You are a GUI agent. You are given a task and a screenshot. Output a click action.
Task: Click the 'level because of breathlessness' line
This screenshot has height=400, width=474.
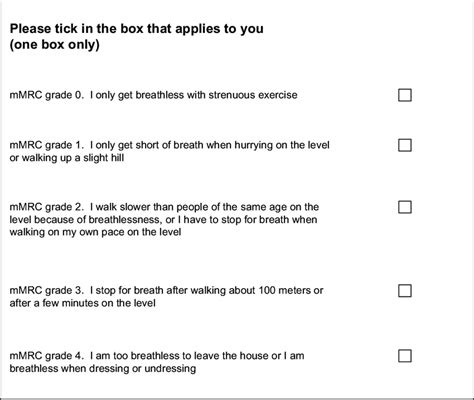[163, 220]
